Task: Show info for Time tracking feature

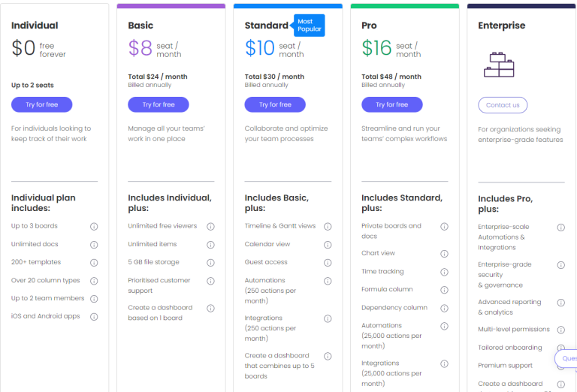Action: tap(444, 272)
